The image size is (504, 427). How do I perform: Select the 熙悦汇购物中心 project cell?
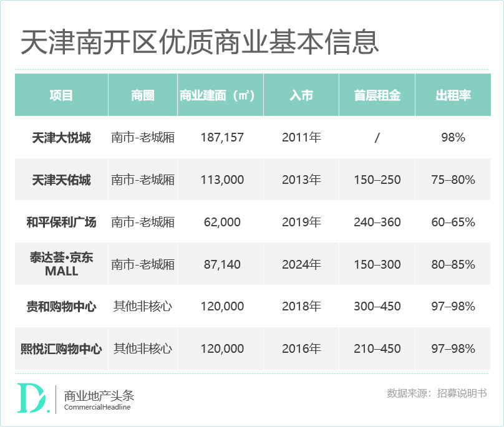pos(61,348)
